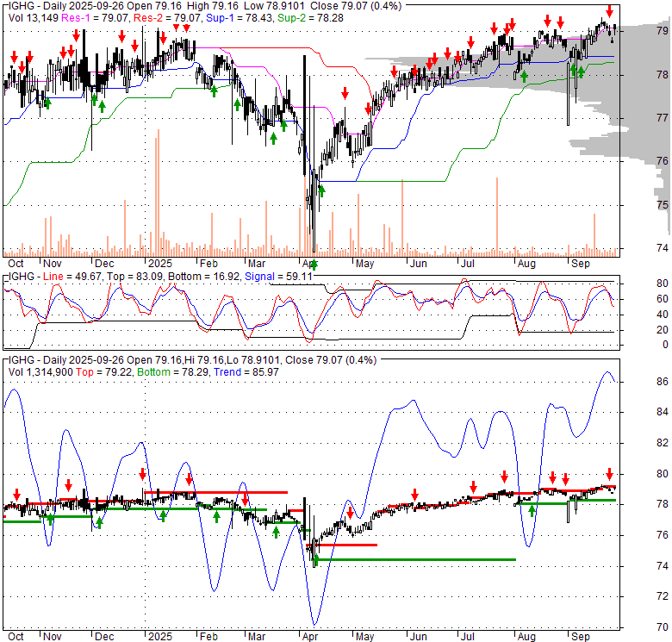Click the Close 79.07 (0.4%) text in top header

tap(356, 6)
